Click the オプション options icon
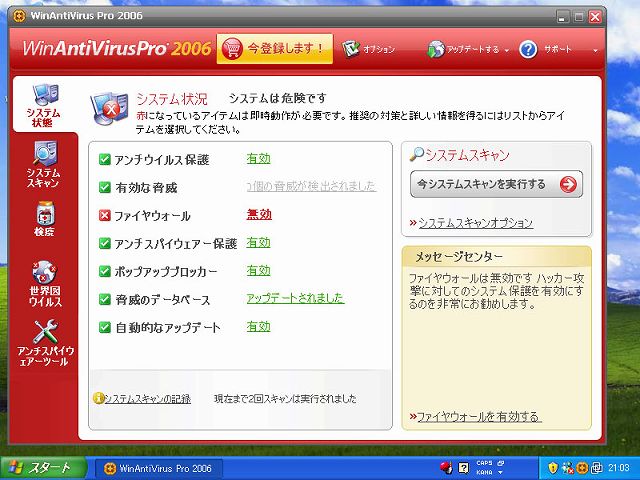This screenshot has width=640, height=480. (x=350, y=49)
